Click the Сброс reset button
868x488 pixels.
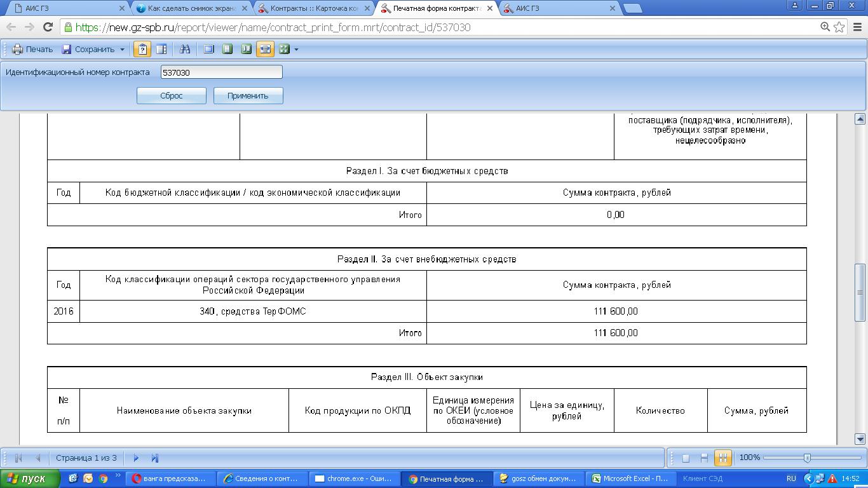pos(172,95)
